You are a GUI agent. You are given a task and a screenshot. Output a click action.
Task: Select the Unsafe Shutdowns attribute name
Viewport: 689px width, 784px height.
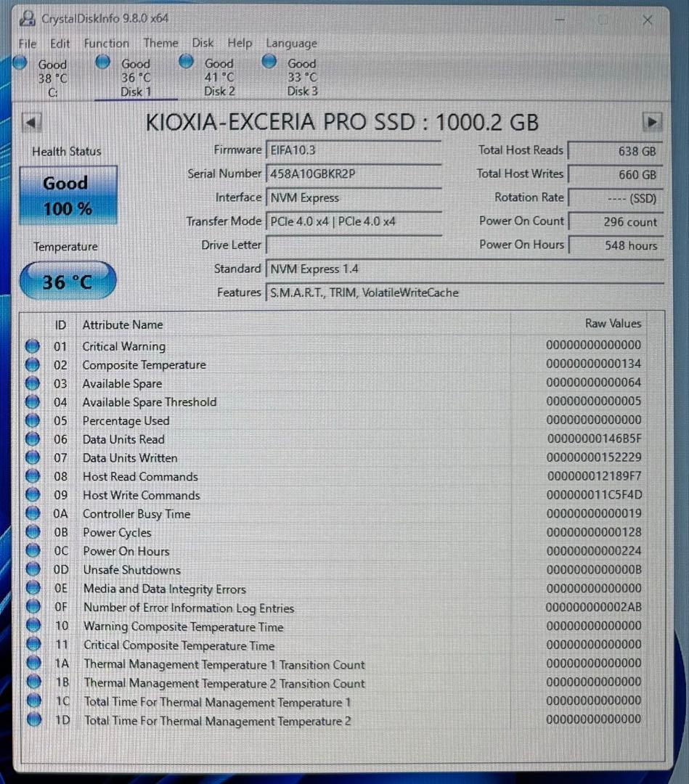pyautogui.click(x=131, y=570)
